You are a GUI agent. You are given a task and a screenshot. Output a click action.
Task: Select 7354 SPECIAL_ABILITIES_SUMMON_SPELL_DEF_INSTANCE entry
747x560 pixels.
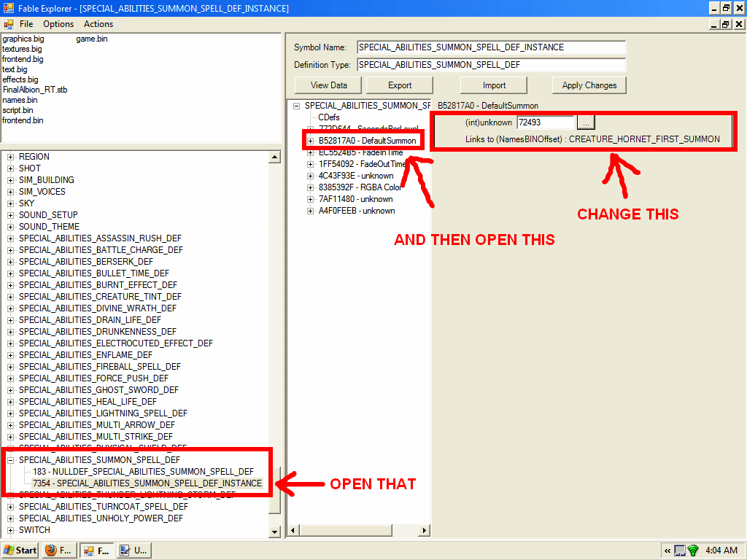(x=147, y=483)
